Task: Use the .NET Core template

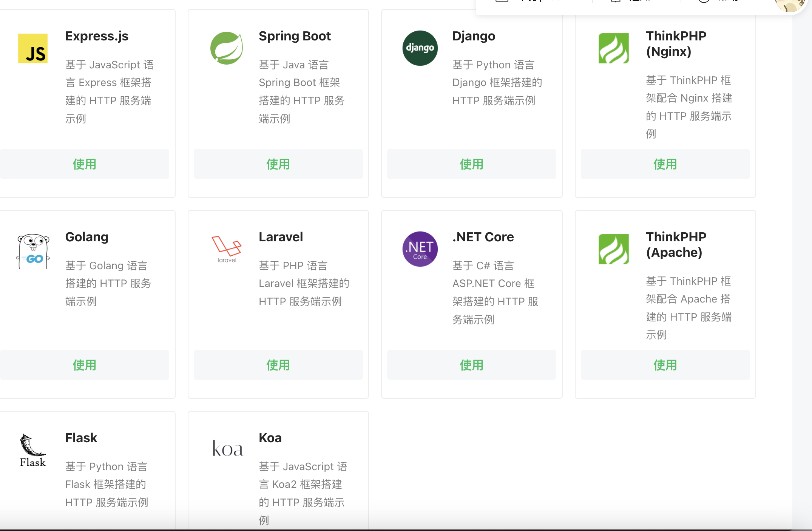Action: click(472, 365)
